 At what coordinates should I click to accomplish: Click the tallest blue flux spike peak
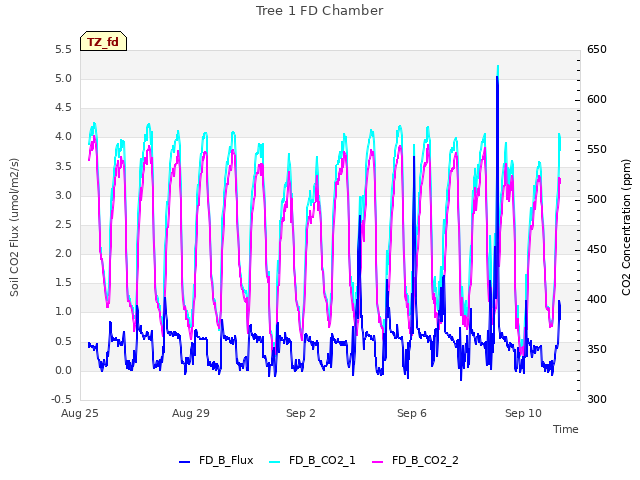[x=497, y=77]
